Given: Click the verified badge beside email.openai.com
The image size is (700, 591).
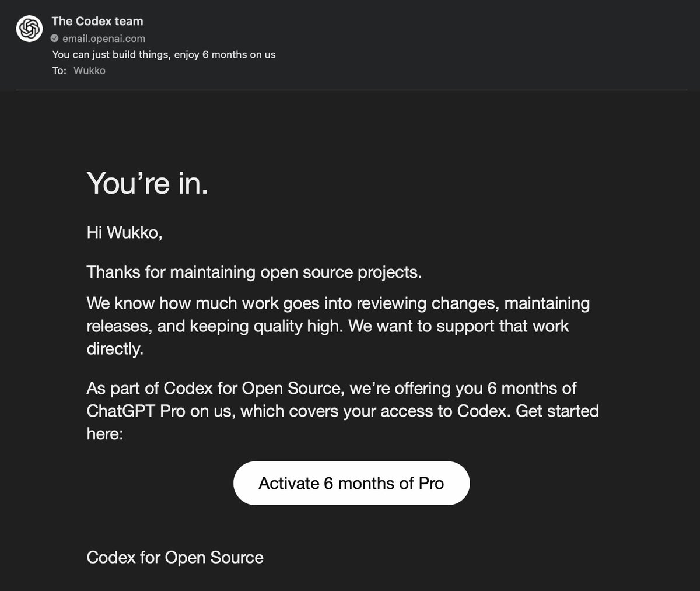Looking at the screenshot, I should pos(54,39).
